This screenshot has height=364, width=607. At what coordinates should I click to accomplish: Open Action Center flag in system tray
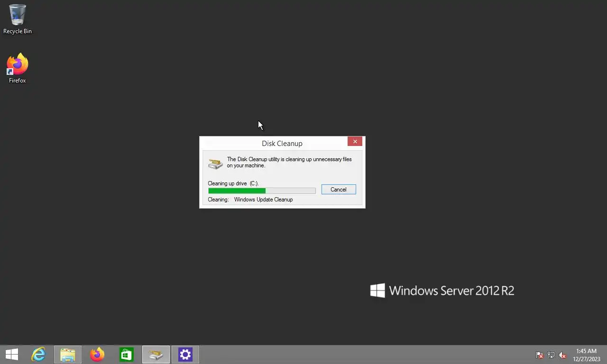tap(539, 355)
